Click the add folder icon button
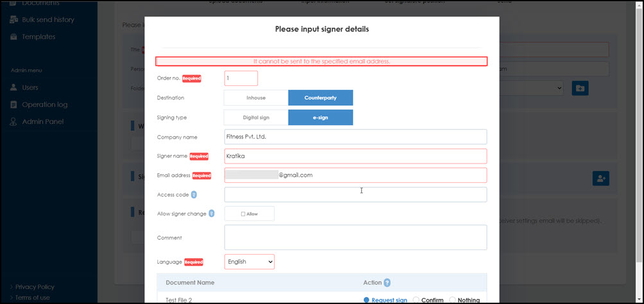 pyautogui.click(x=580, y=89)
